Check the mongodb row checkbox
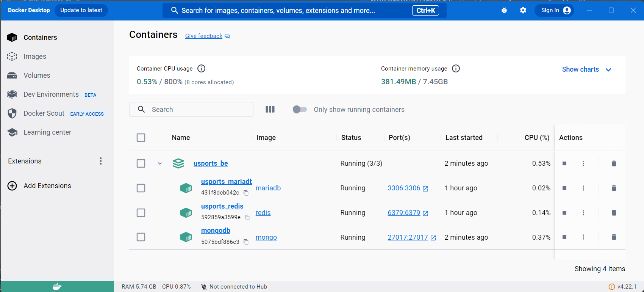 point(141,237)
